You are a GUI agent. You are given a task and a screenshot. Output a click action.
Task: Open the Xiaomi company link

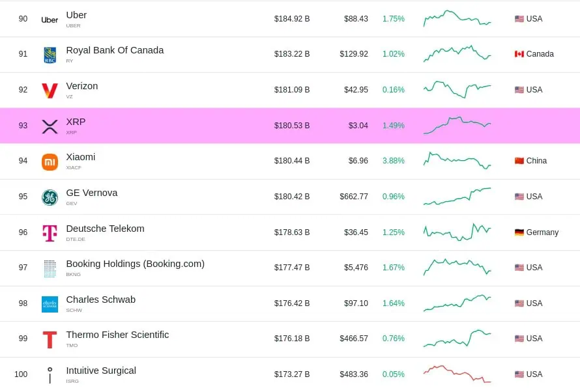pyautogui.click(x=81, y=157)
